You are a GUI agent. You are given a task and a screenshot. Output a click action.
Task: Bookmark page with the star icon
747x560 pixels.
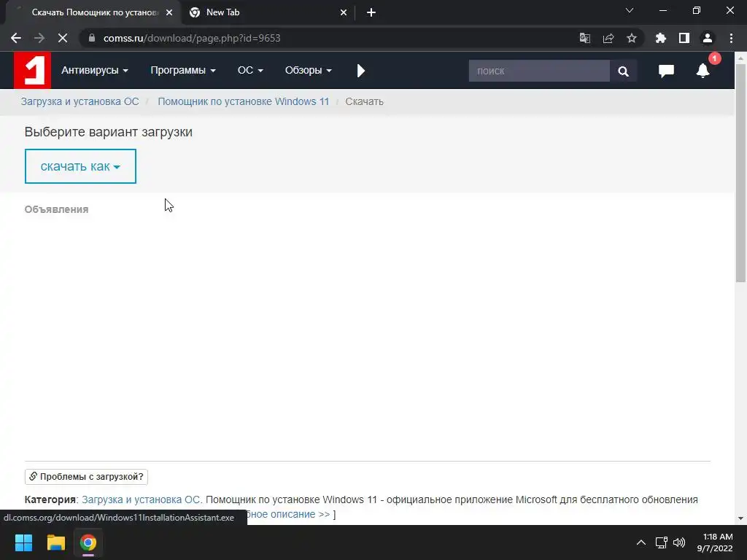[x=631, y=38]
